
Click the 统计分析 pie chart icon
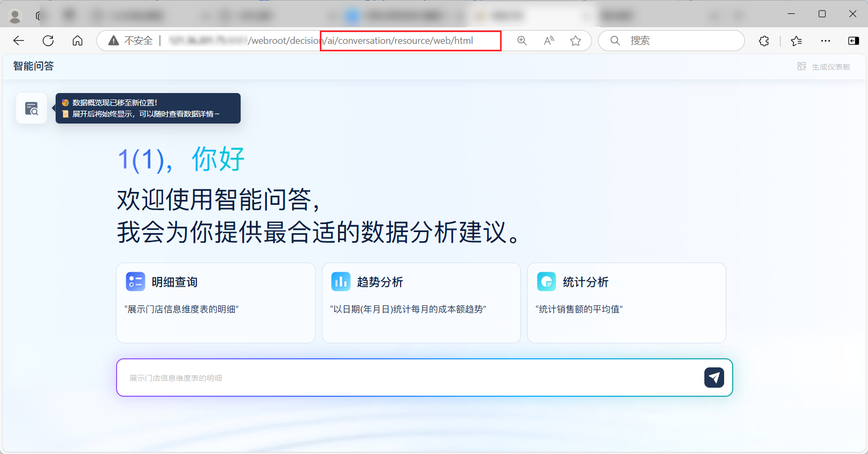547,281
